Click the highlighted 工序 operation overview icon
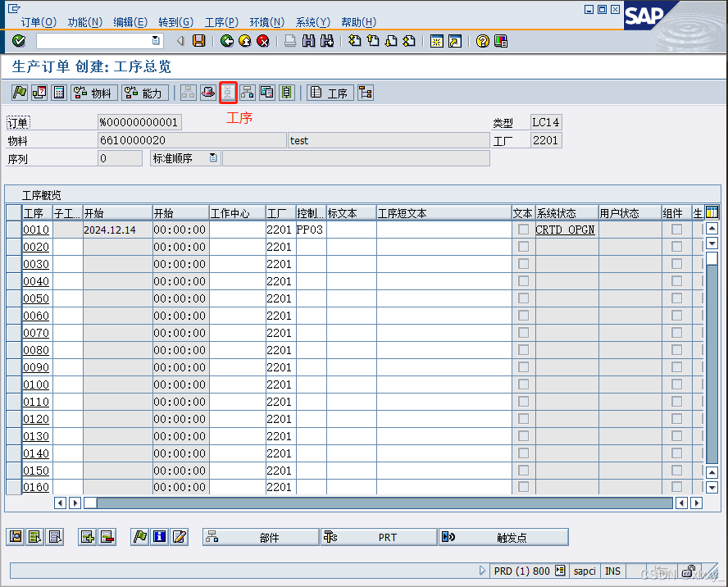Viewport: 728px width, 587px height. [228, 93]
